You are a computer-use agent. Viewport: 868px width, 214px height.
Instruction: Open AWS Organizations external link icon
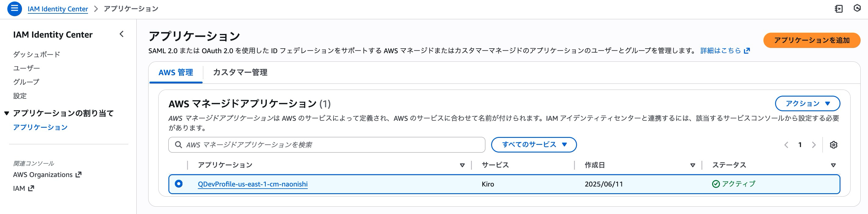coord(79,174)
